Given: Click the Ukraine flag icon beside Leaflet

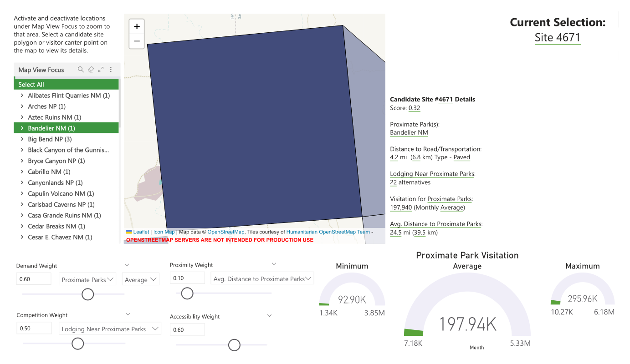Looking at the screenshot, I should (128, 232).
